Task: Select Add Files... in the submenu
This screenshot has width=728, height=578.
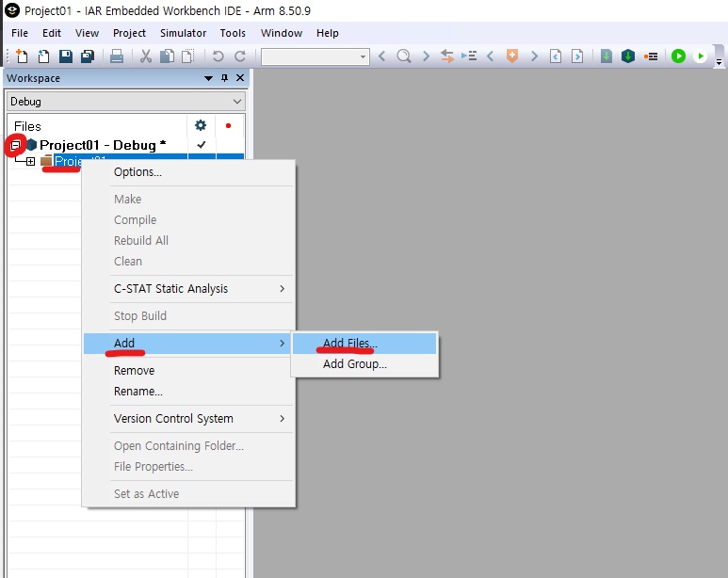Action: click(x=364, y=343)
